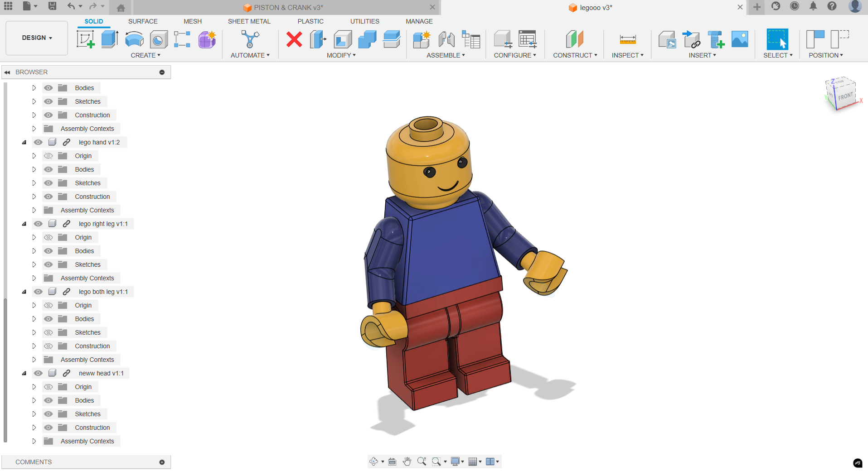This screenshot has width=868, height=471.
Task: Switch to the SHEET METAL tab
Action: [x=249, y=21]
